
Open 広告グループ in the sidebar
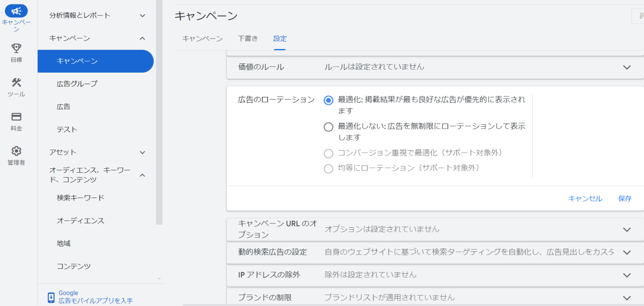click(77, 84)
